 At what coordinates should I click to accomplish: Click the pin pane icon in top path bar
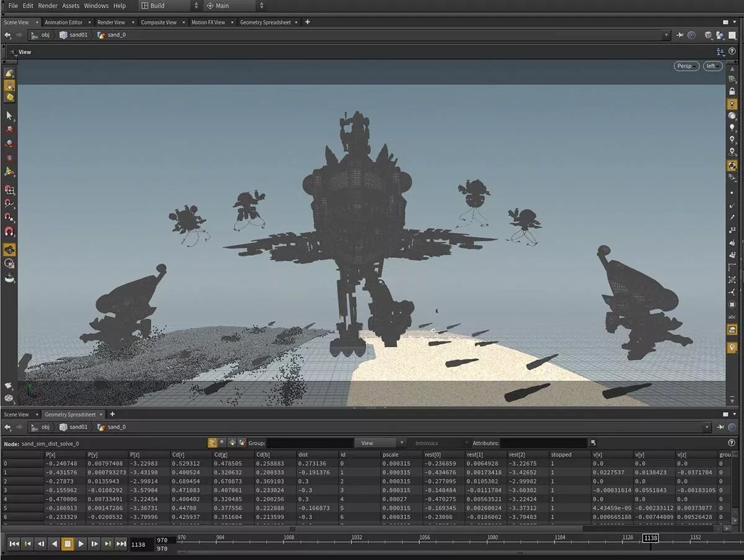point(680,35)
